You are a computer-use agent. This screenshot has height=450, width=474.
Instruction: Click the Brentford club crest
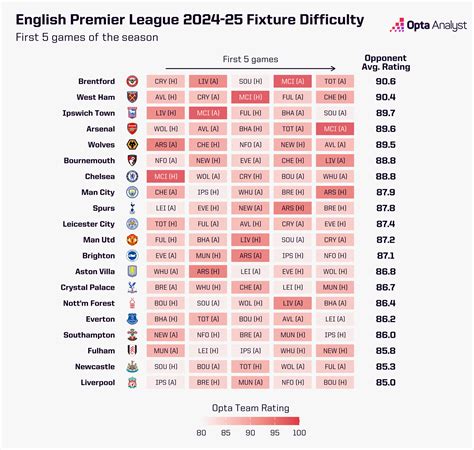[132, 81]
